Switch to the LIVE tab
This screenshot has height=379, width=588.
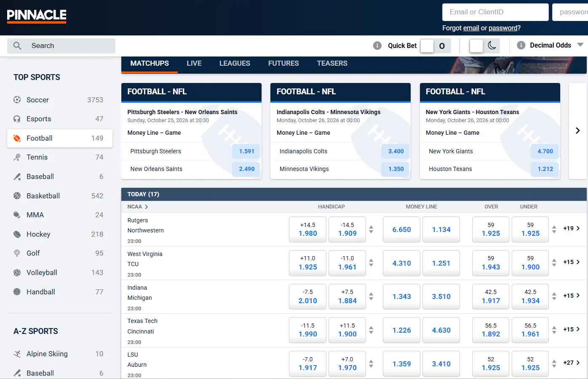(x=194, y=63)
